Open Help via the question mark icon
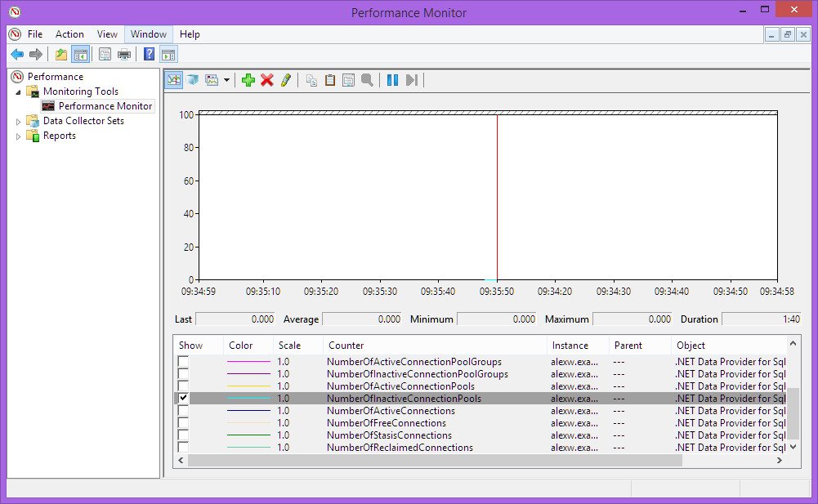 click(150, 54)
